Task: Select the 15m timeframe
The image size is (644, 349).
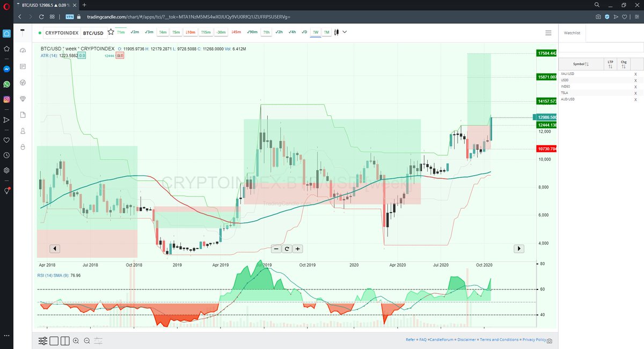Action: 206,32
